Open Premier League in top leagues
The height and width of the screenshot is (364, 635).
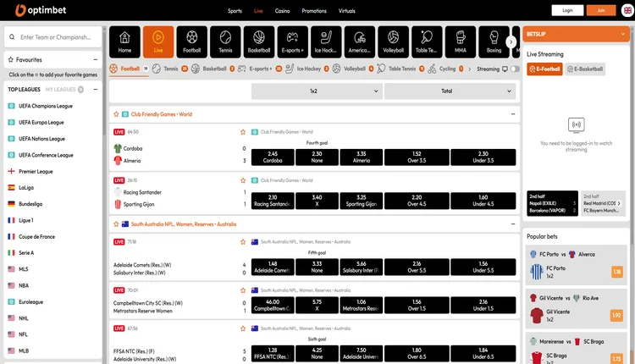36,172
